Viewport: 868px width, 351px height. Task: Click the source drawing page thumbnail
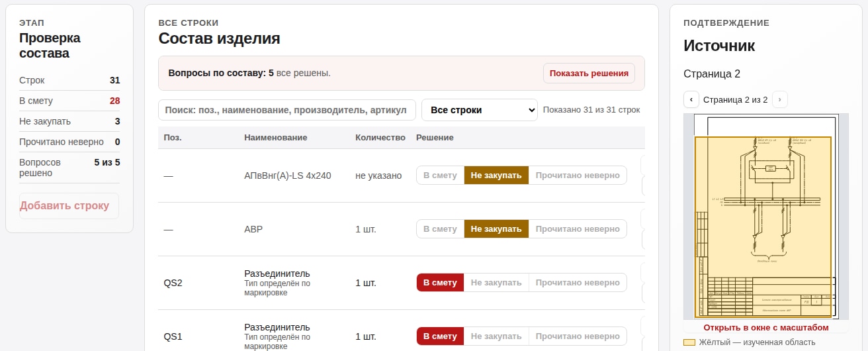point(766,217)
